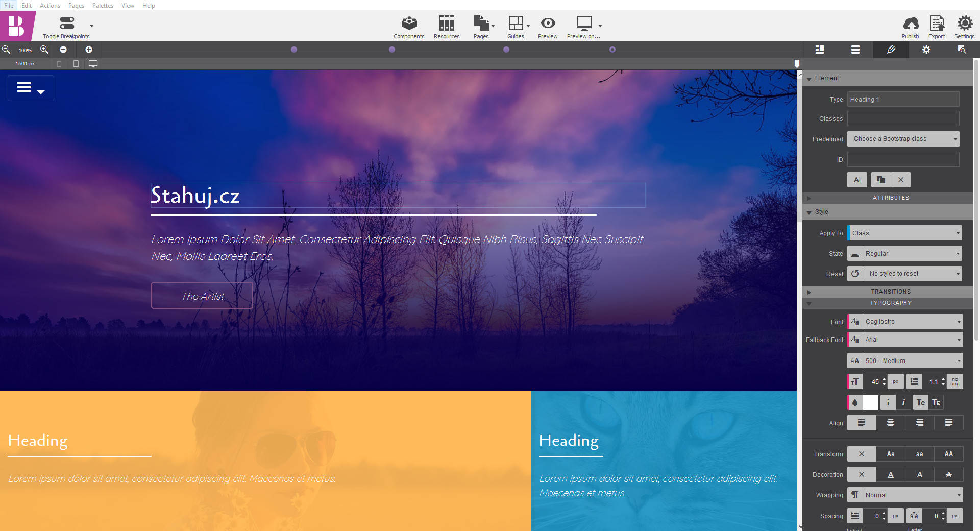Image resolution: width=980 pixels, height=531 pixels.
Task: Set normal non-italic font style
Action: pyautogui.click(x=888, y=402)
